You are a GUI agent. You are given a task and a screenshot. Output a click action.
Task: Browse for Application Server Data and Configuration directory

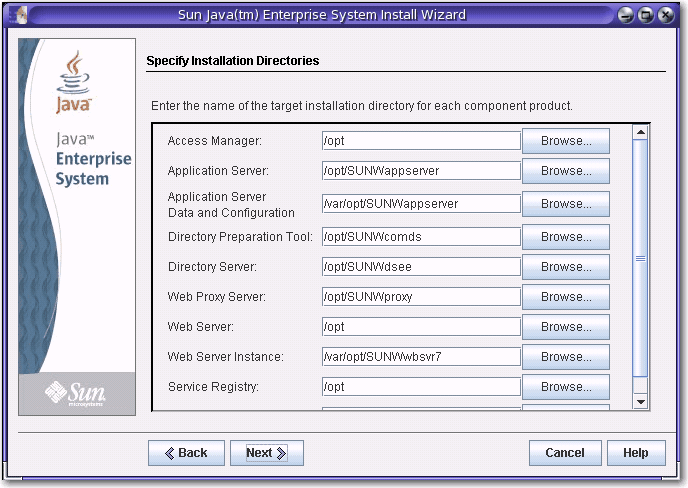(x=566, y=204)
